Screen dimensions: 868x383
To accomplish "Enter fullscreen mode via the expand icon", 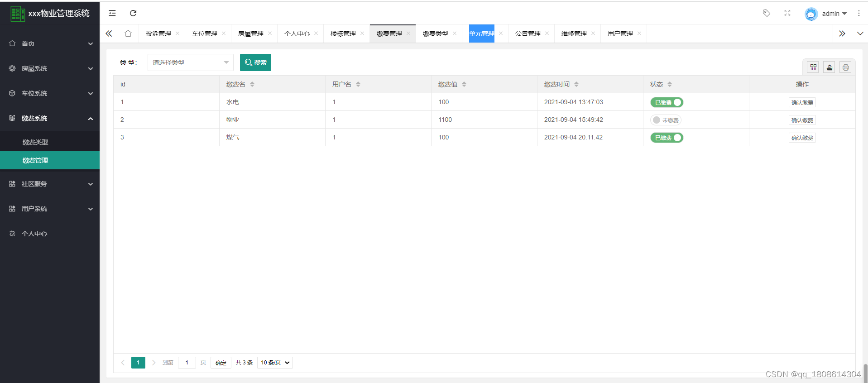I will (x=787, y=13).
